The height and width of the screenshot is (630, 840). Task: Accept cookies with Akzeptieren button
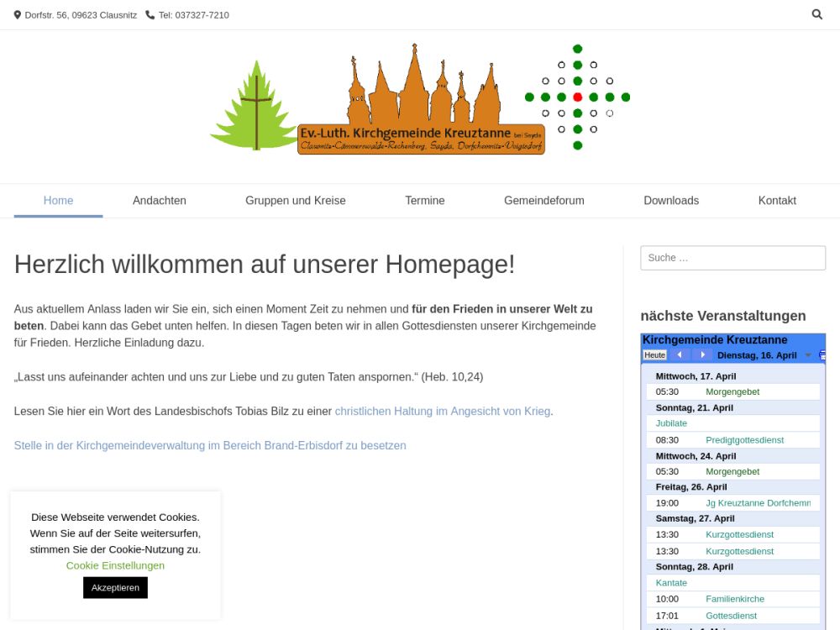pos(115,588)
